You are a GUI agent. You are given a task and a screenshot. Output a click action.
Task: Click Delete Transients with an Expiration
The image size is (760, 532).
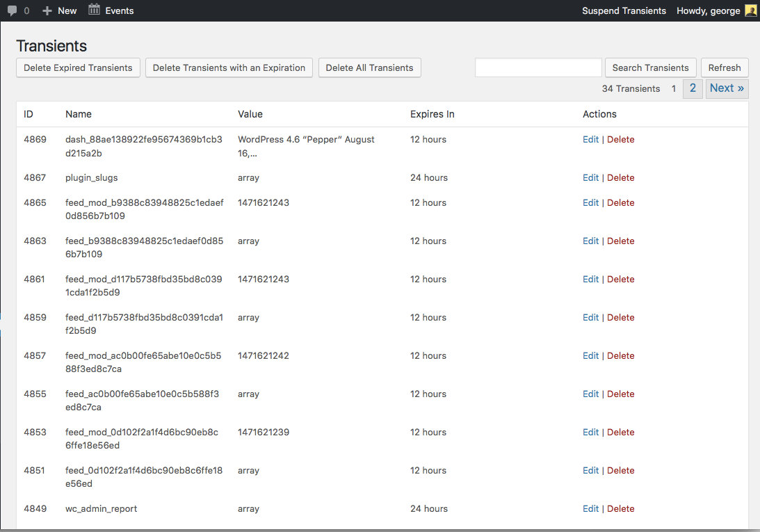click(229, 67)
